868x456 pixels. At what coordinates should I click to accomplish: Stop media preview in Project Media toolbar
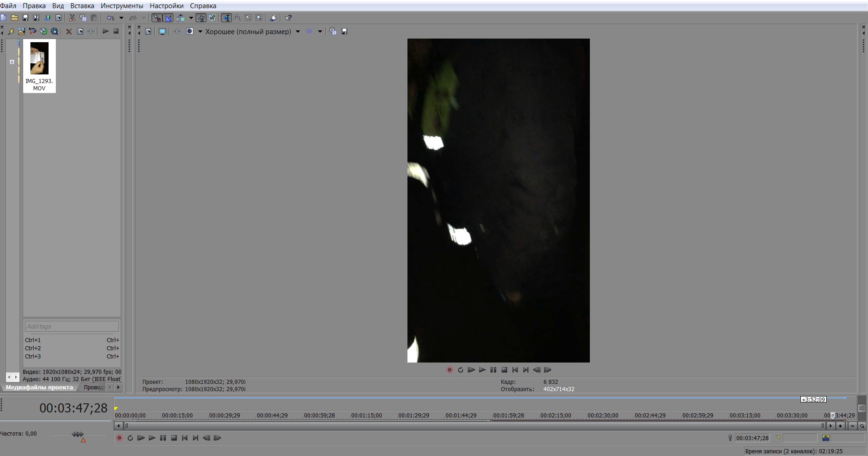pos(116,31)
